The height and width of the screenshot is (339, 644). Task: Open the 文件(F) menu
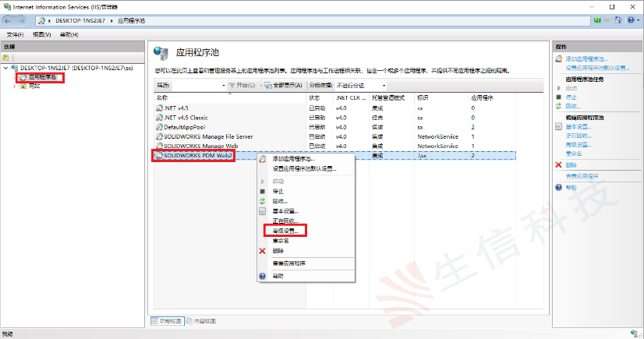(x=15, y=34)
